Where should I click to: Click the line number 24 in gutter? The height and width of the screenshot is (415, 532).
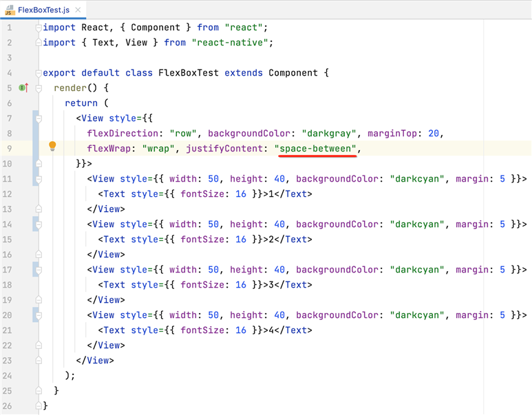[8, 376]
